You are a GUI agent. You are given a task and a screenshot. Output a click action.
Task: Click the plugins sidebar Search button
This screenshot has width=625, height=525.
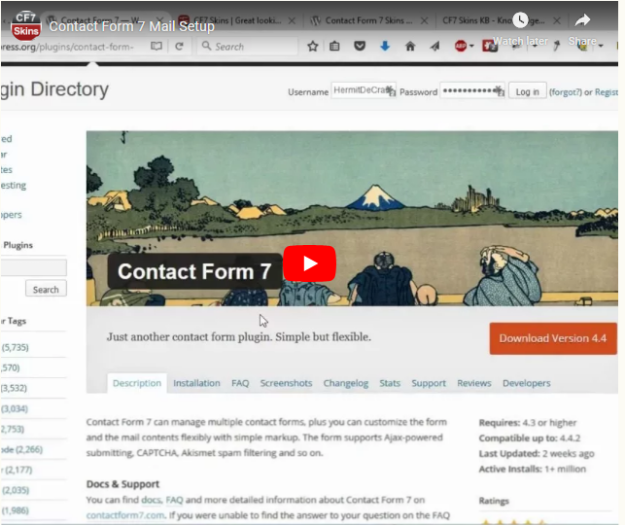[46, 289]
